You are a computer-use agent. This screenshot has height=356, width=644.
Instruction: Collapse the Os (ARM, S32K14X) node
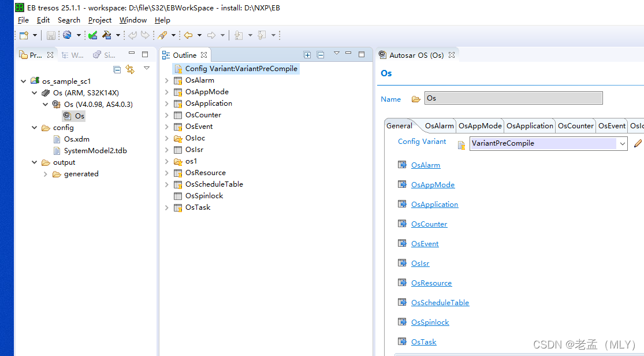35,93
